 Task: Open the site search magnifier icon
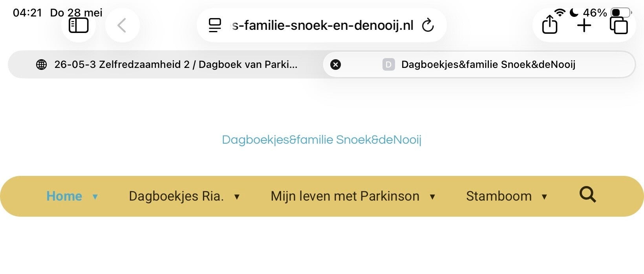click(588, 194)
